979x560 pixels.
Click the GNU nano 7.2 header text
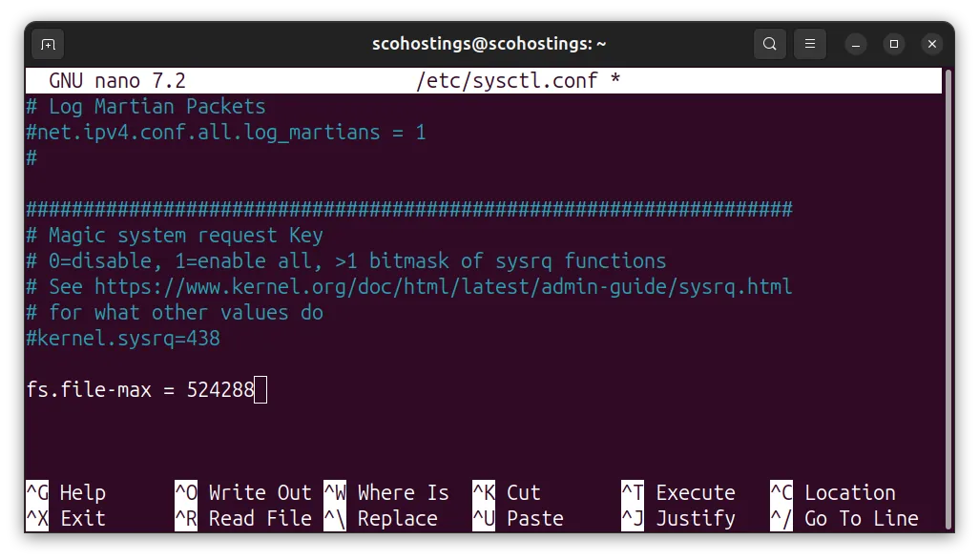(x=117, y=80)
